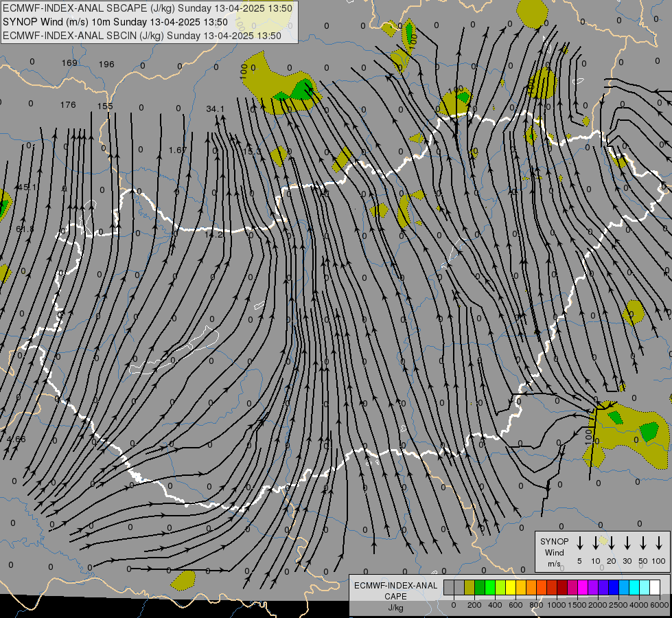
Task: Click the 1500 tick label on the CAPE scale
Action: click(x=577, y=605)
